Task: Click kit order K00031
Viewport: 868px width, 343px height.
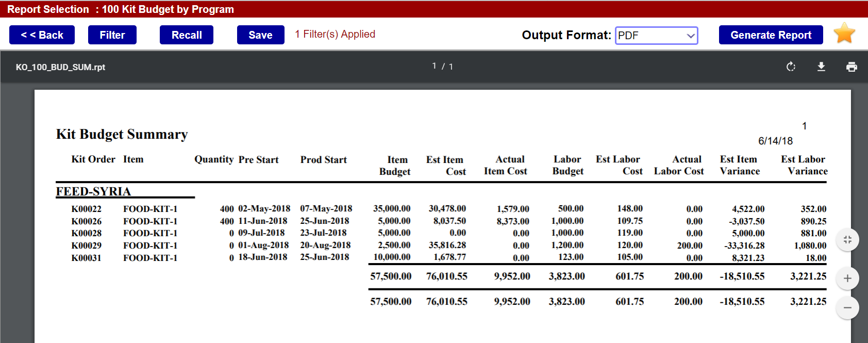Action: point(86,258)
